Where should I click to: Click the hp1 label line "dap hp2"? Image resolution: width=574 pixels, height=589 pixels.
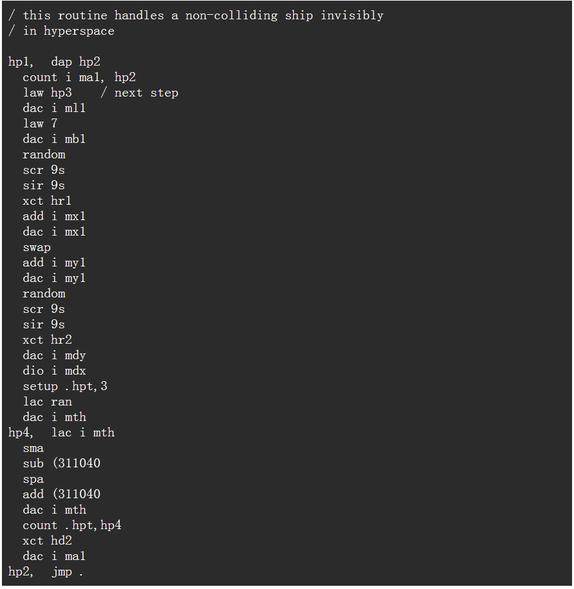click(x=54, y=62)
